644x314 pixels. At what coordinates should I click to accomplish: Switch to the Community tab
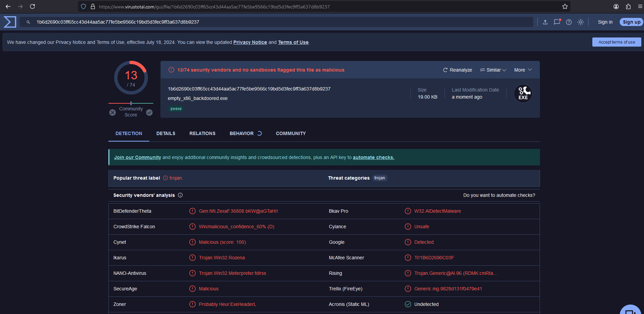pyautogui.click(x=291, y=133)
